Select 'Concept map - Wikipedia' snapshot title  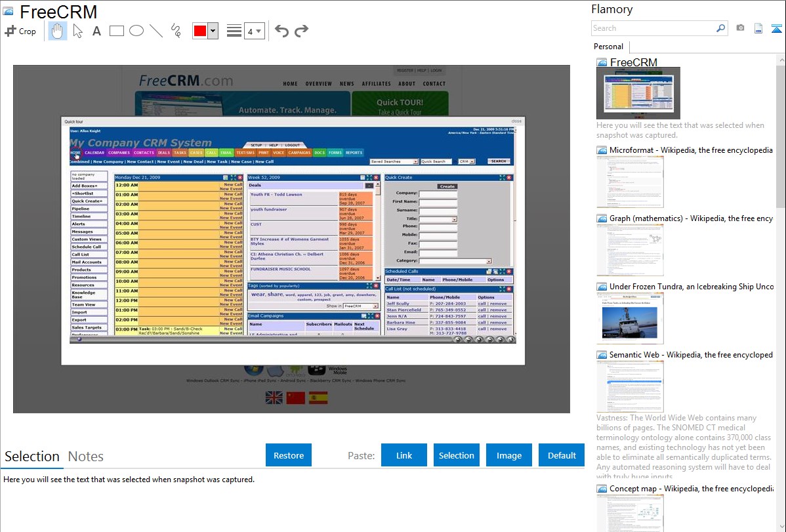pos(691,488)
